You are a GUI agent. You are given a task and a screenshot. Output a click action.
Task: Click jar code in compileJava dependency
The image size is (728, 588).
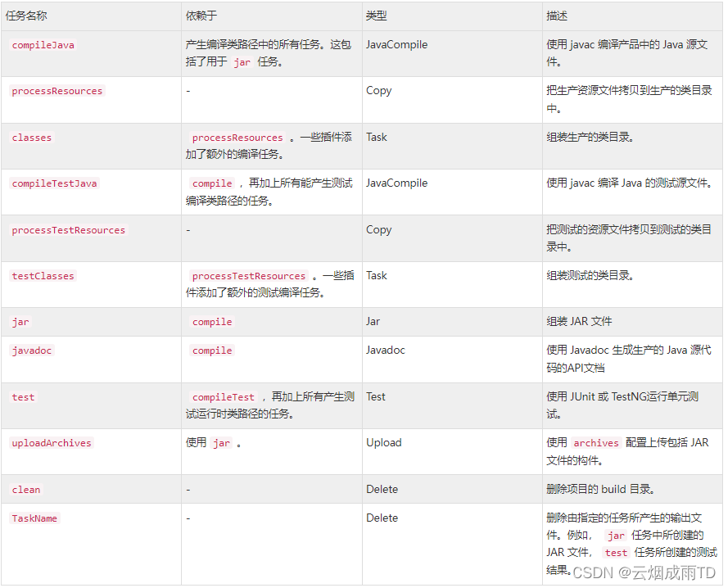pos(242,62)
